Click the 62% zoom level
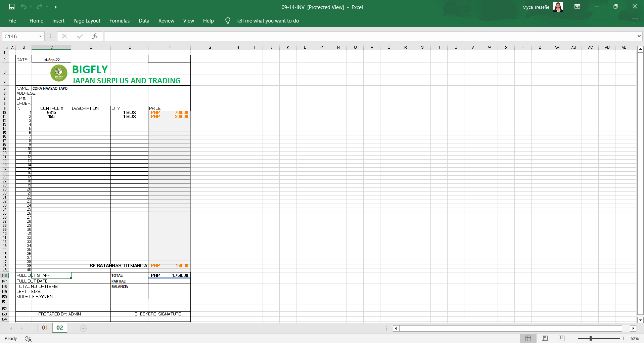644x343 pixels. click(x=635, y=338)
